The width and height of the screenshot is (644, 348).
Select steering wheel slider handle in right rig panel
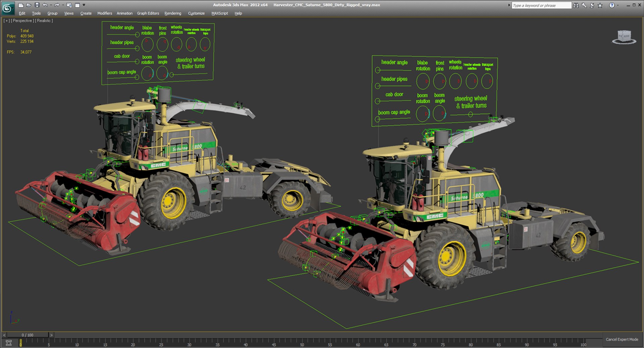click(470, 115)
